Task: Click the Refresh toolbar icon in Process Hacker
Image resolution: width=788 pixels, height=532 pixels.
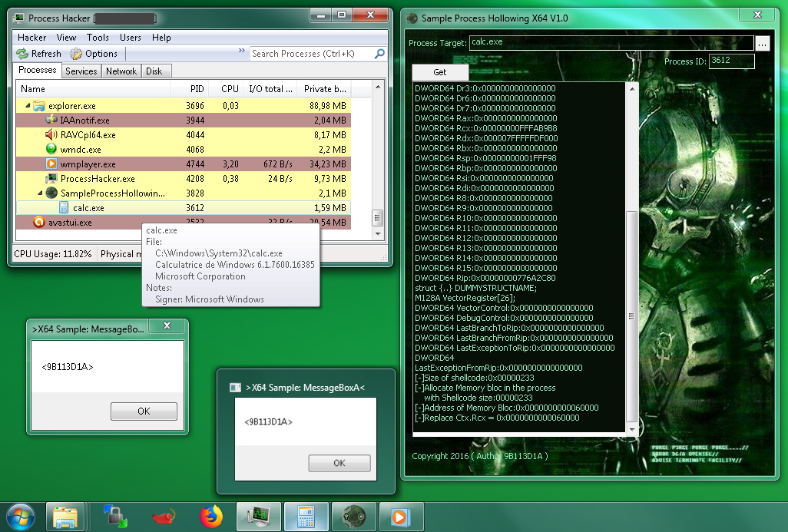Action: pos(22,54)
